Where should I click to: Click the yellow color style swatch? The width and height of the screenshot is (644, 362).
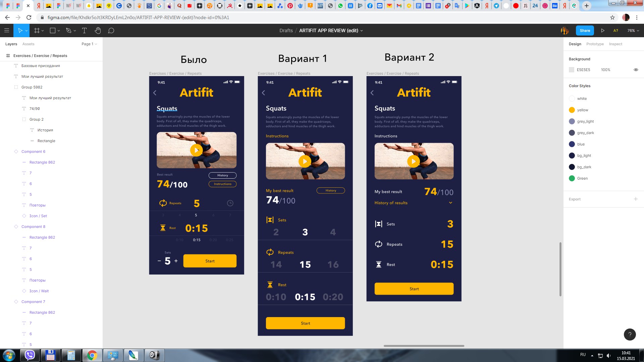(x=572, y=110)
